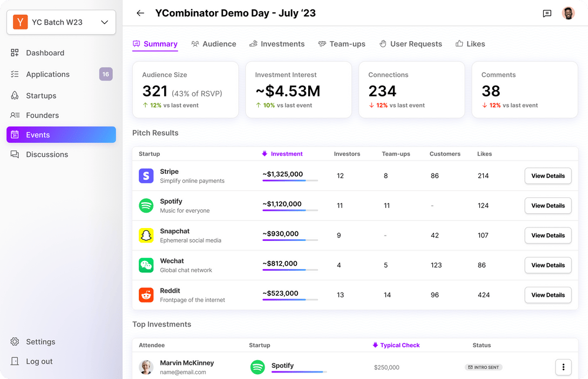Click the back arrow beside the event title
Screen dimensions: 588x379
tap(141, 13)
